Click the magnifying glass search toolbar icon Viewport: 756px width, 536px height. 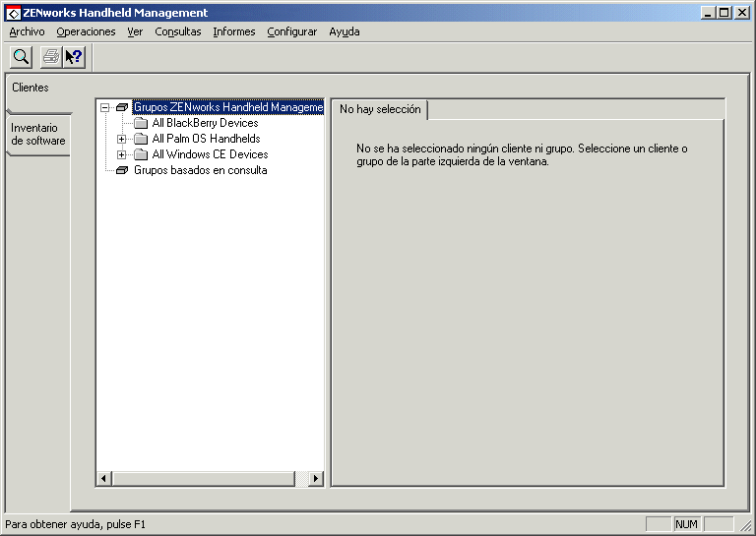pyautogui.click(x=21, y=57)
